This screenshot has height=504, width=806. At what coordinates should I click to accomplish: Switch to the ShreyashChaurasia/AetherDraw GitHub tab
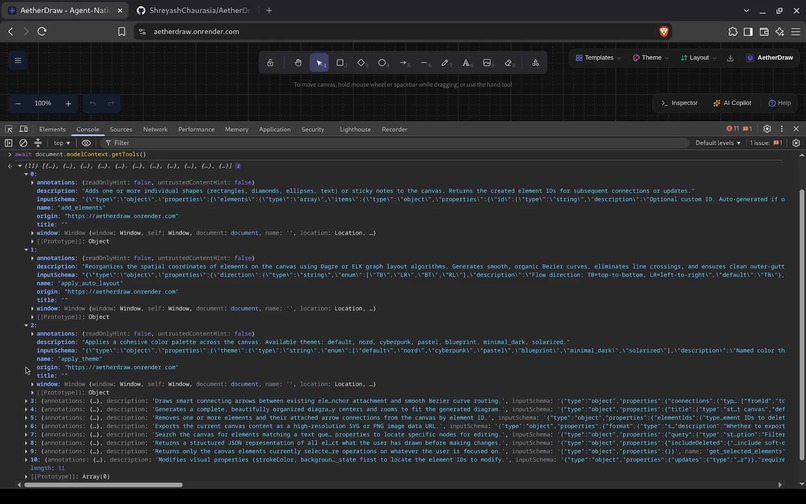195,10
